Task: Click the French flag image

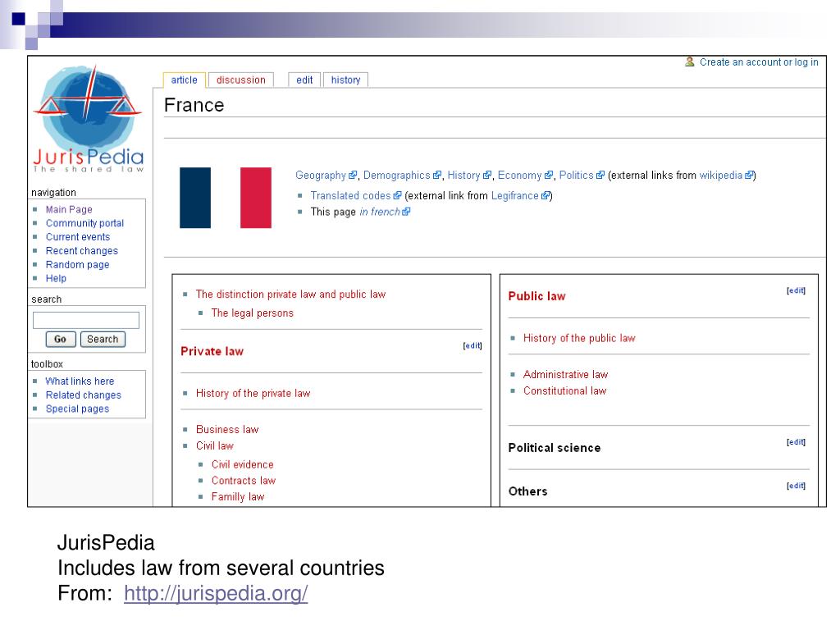Action: [226, 198]
